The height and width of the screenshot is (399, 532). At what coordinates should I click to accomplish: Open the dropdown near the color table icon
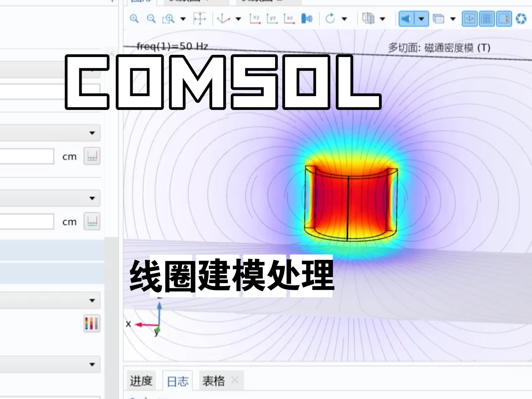coord(91,301)
